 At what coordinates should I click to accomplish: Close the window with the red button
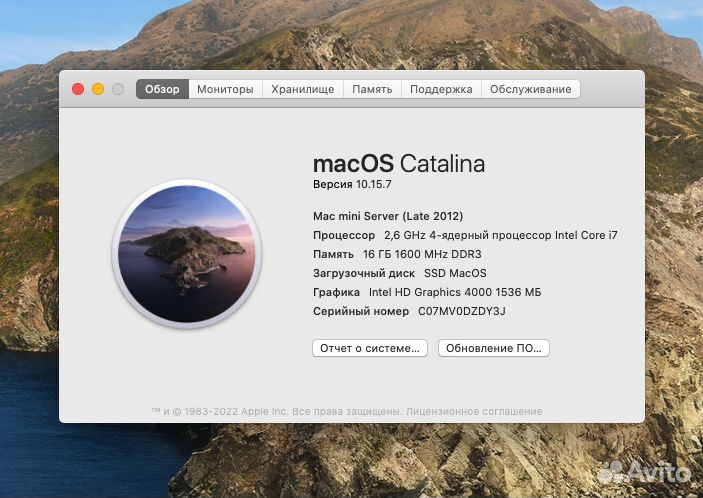tap(78, 89)
